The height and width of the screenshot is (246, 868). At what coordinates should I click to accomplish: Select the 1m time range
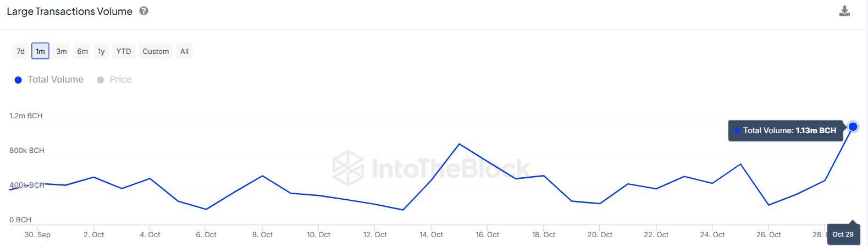[x=40, y=51]
